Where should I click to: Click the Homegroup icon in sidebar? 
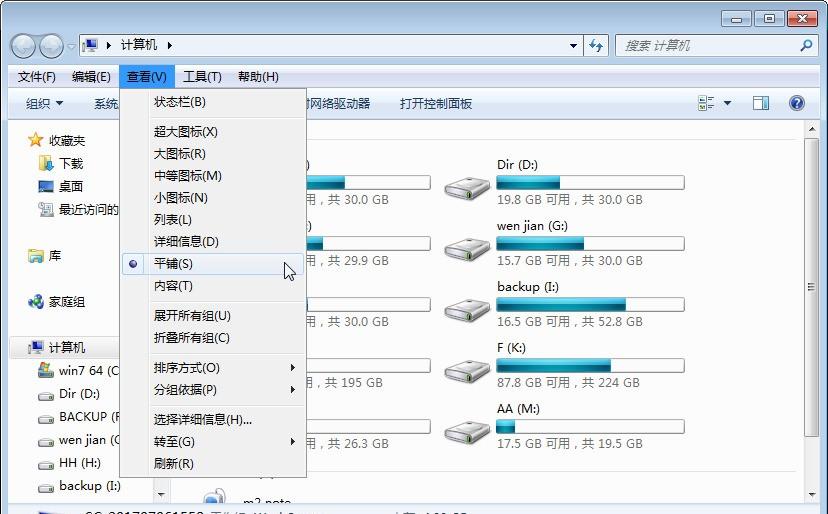35,302
